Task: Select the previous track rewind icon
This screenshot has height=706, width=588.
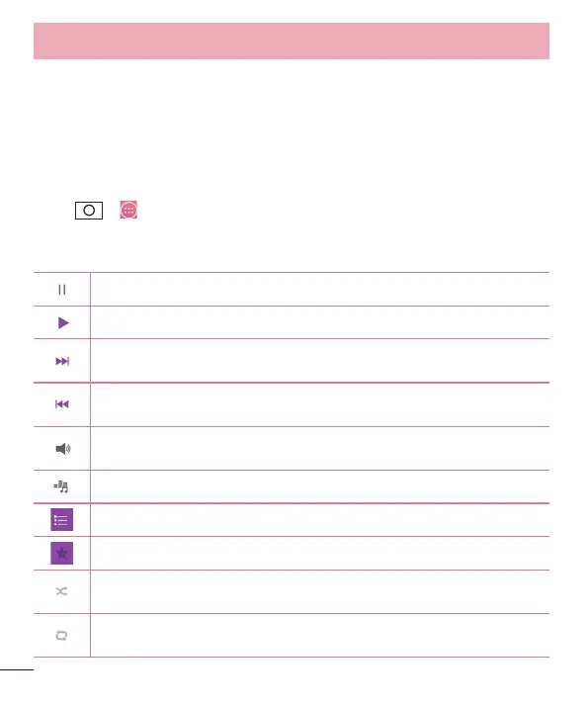Action: coord(62,404)
